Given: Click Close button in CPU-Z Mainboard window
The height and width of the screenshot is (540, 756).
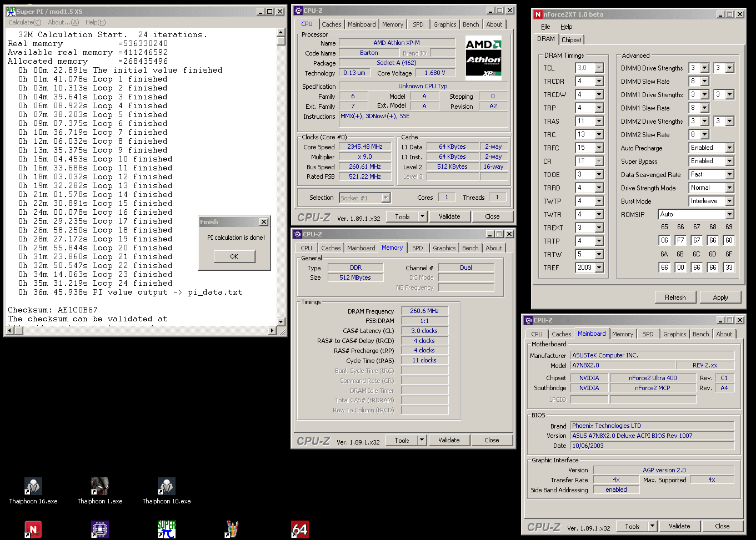Looking at the screenshot, I should tap(722, 526).
